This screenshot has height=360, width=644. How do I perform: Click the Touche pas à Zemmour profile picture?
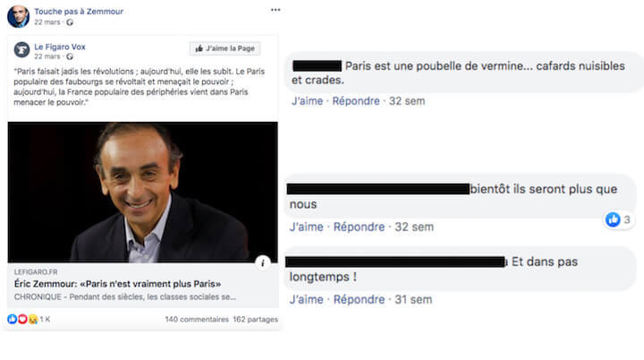(x=19, y=16)
